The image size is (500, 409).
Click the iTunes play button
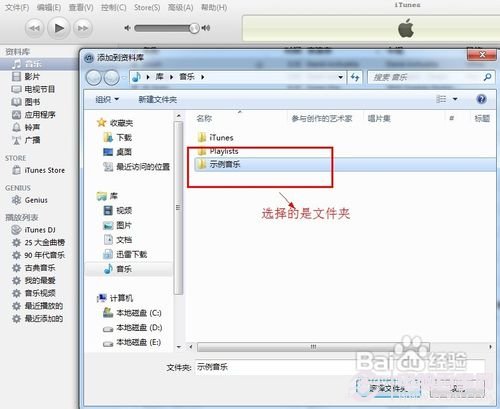pyautogui.click(x=59, y=28)
